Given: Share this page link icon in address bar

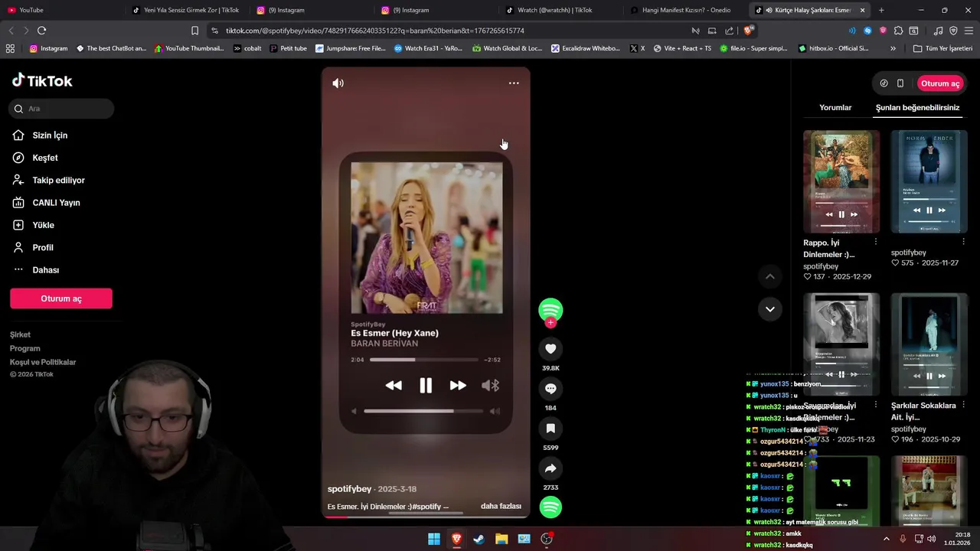Looking at the screenshot, I should [x=729, y=31].
